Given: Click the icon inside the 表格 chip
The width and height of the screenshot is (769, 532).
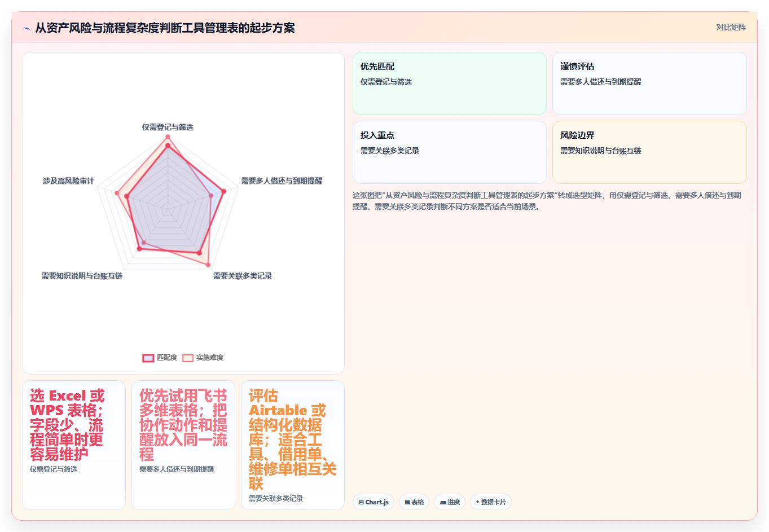Looking at the screenshot, I should [407, 502].
